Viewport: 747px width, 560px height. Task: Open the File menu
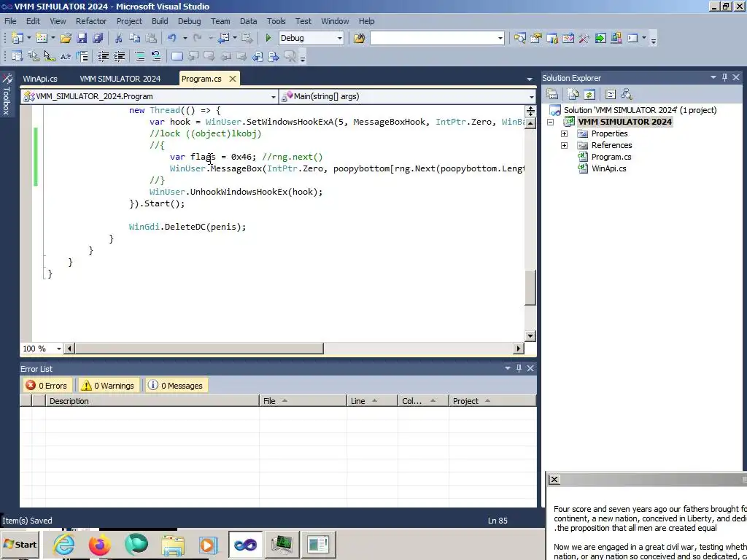click(10, 21)
